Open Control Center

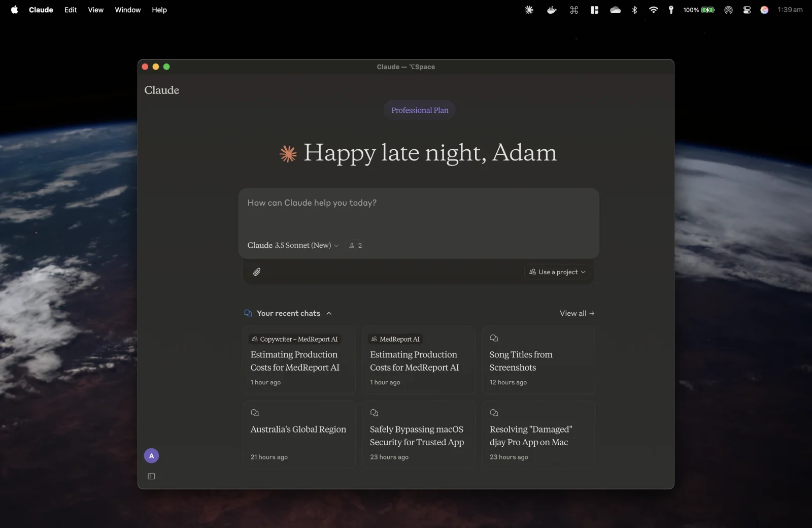(747, 10)
